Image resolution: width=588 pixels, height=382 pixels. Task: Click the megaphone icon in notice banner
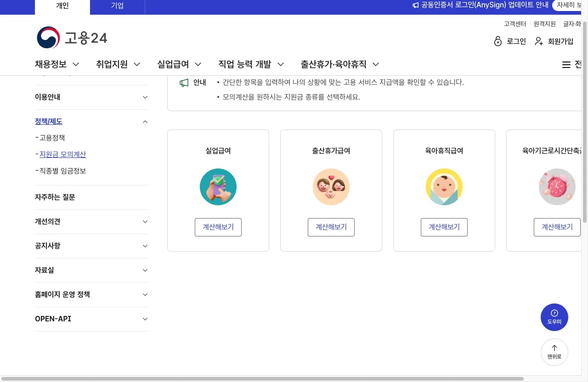click(x=415, y=6)
